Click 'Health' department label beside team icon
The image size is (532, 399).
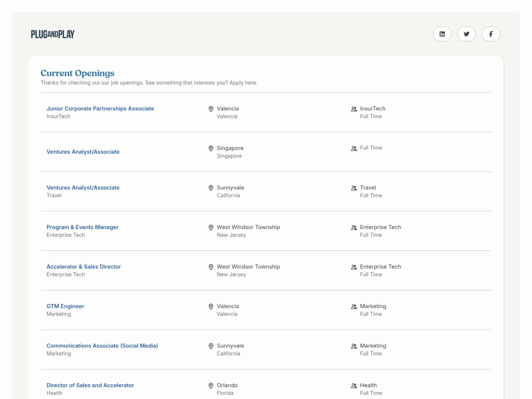[x=368, y=385]
